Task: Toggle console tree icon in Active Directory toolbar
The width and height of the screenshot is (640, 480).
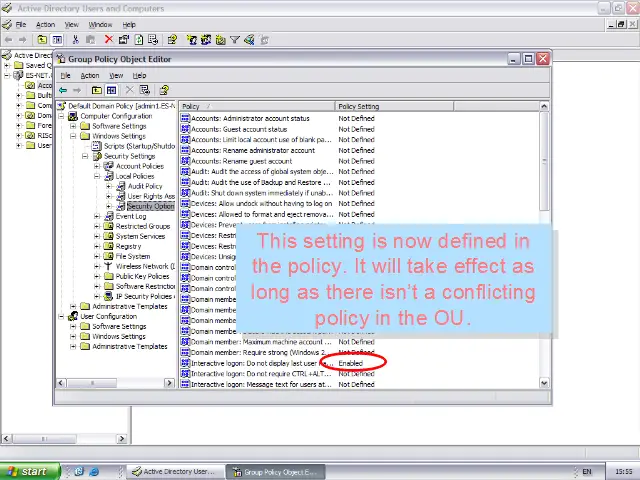Action: pyautogui.click(x=58, y=40)
